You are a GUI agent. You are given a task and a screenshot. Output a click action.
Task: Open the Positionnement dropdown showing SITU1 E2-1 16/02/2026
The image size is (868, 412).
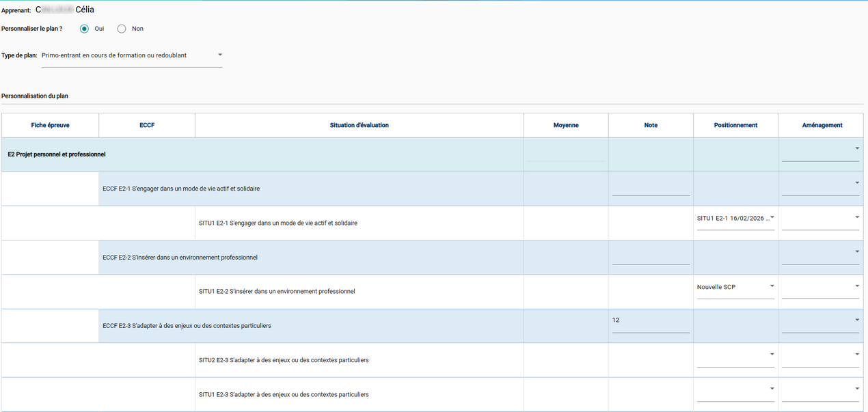(735, 219)
